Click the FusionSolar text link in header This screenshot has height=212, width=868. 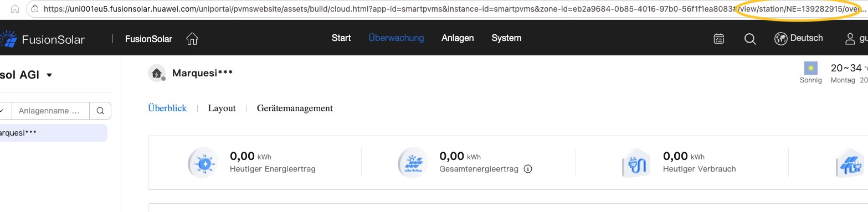pyautogui.click(x=148, y=39)
